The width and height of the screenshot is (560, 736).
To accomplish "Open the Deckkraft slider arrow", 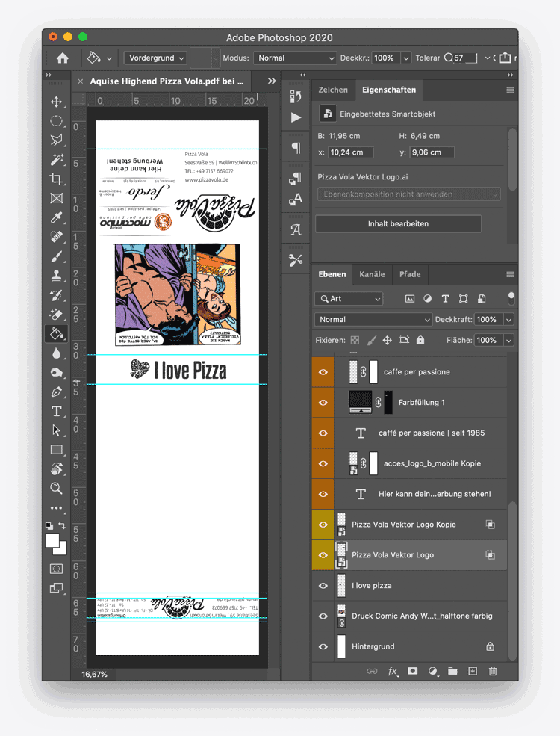I will click(x=508, y=319).
